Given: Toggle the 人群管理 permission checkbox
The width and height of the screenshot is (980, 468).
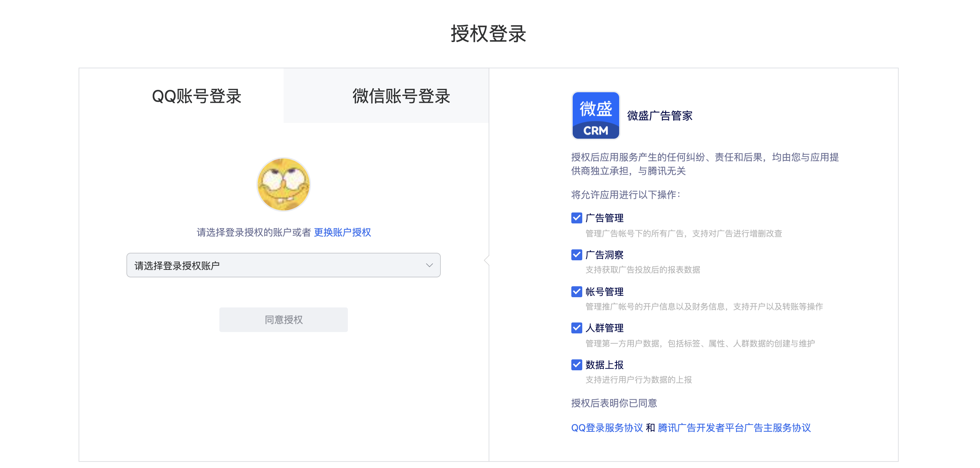Looking at the screenshot, I should [577, 328].
